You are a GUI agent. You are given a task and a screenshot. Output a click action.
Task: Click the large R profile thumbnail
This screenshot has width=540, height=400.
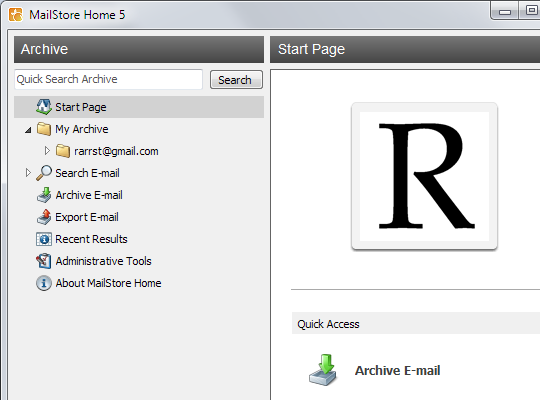click(x=424, y=176)
